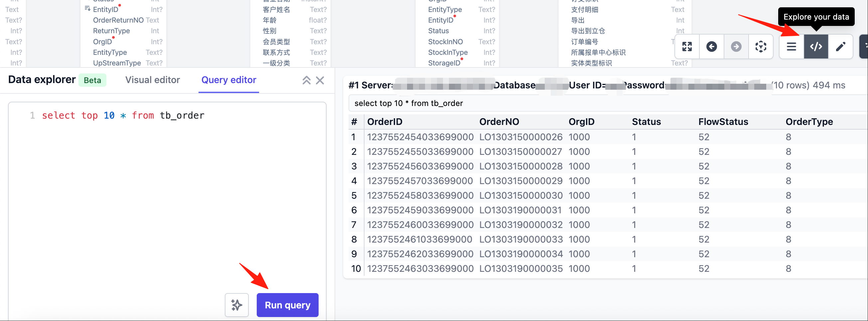Select the Query editor tab
This screenshot has width=868, height=321.
click(x=229, y=80)
